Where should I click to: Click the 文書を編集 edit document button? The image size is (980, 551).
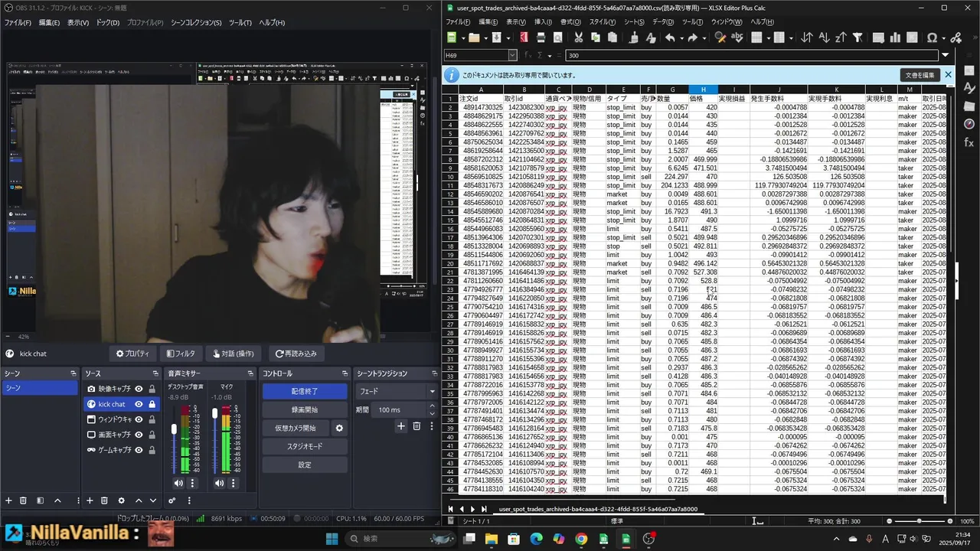920,75
